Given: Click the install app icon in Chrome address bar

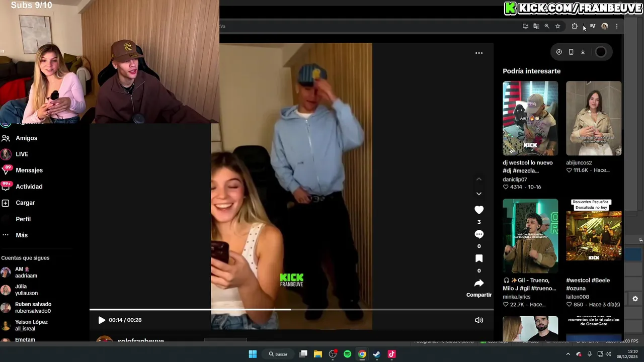Looking at the screenshot, I should point(525,26).
